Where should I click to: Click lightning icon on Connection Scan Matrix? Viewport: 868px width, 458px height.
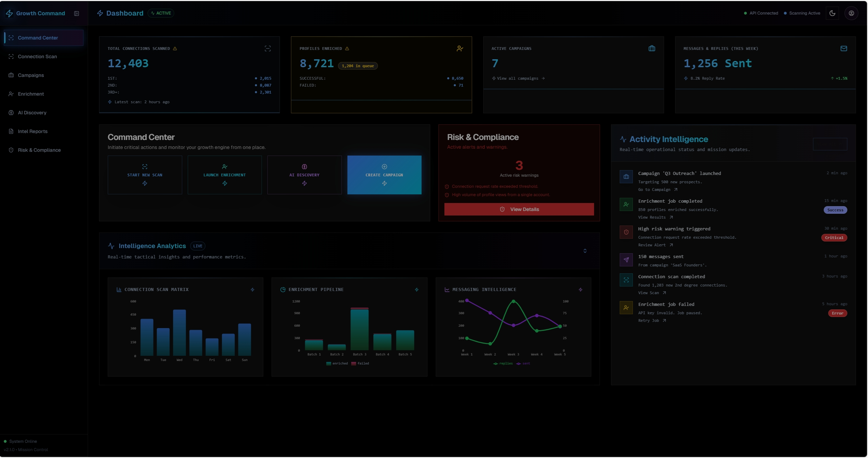click(253, 290)
